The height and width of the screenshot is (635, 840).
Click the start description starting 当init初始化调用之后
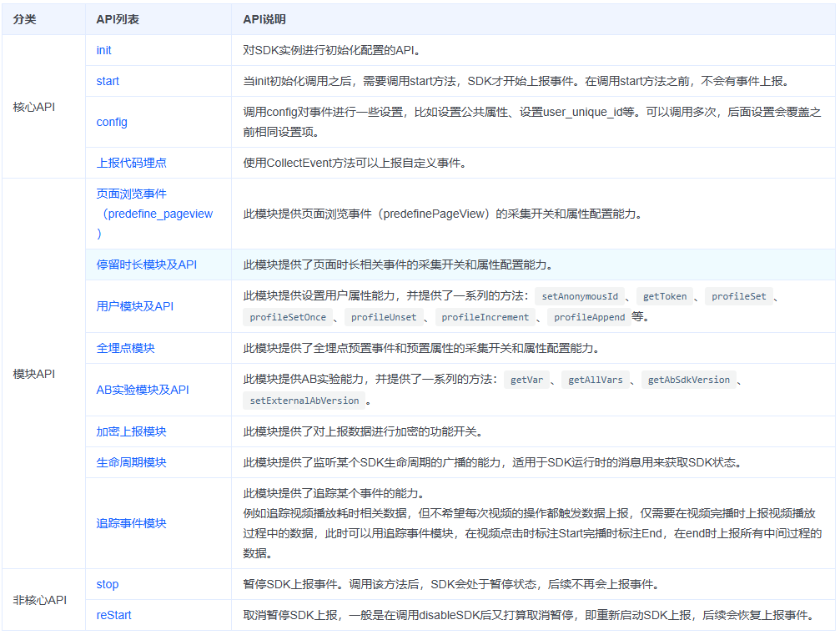coord(518,82)
